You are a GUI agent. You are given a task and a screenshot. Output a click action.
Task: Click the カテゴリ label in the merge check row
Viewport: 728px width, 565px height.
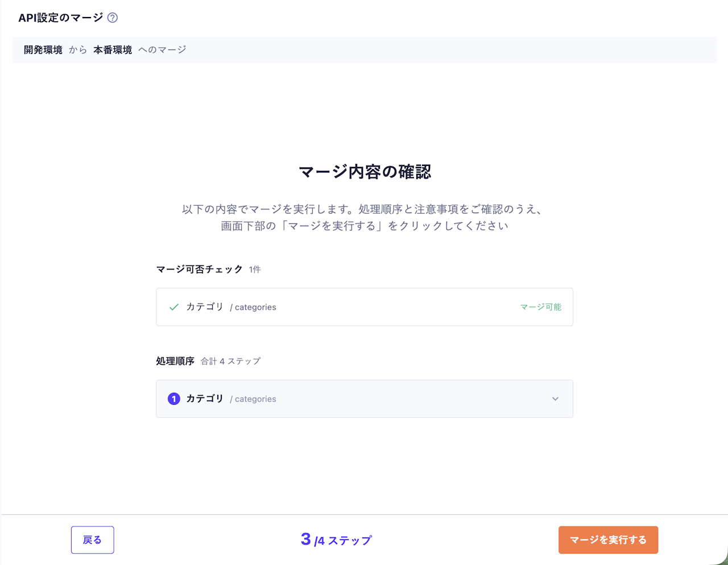[205, 307]
